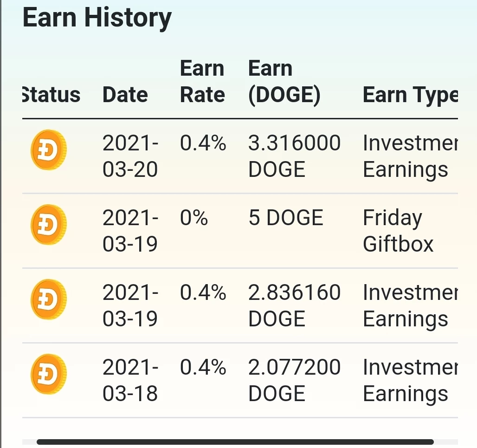Click the 2.836160 DOGE earning amount
477x448 pixels.
294,305
